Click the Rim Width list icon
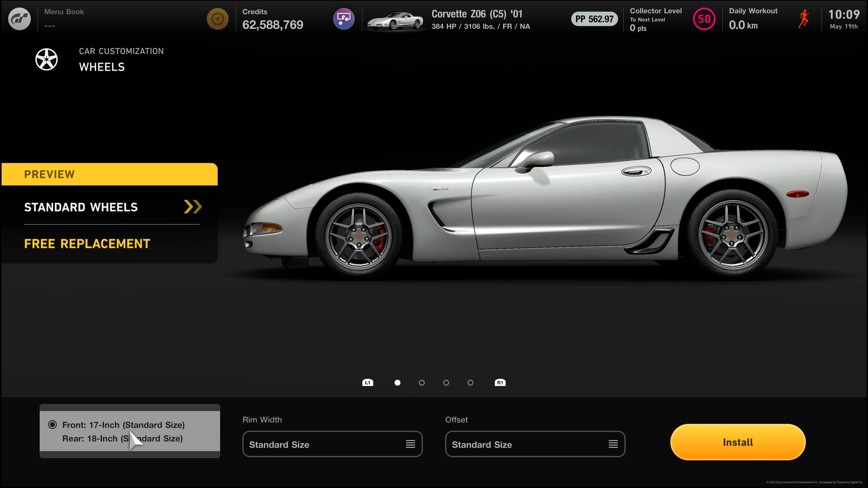This screenshot has width=868, height=488. [x=410, y=444]
